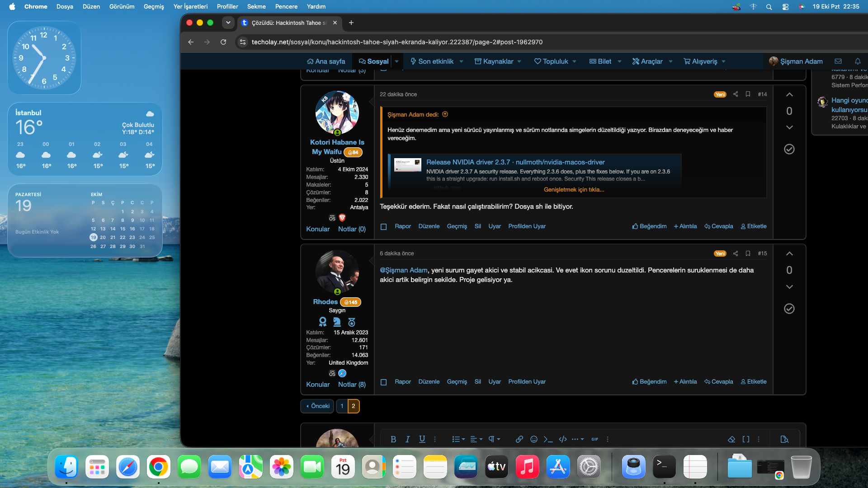
Task: Click the eraser remove-formatting icon in editor
Action: pos(731,439)
